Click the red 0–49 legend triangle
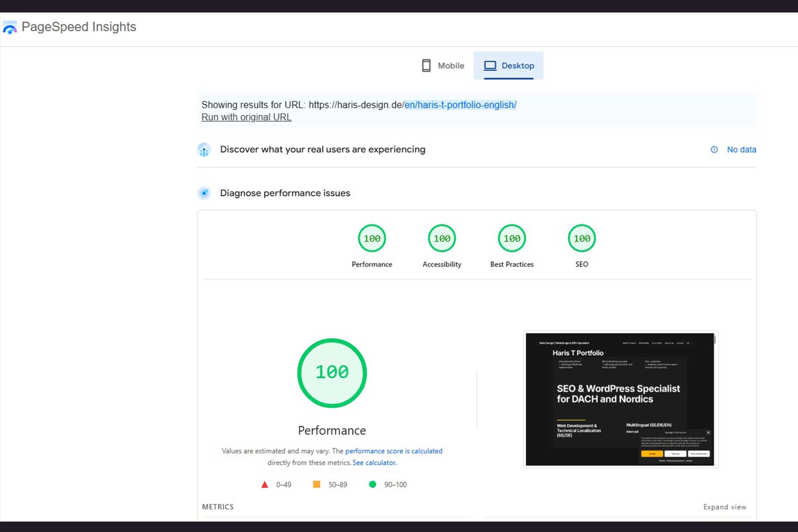The height and width of the screenshot is (532, 798). 264,484
